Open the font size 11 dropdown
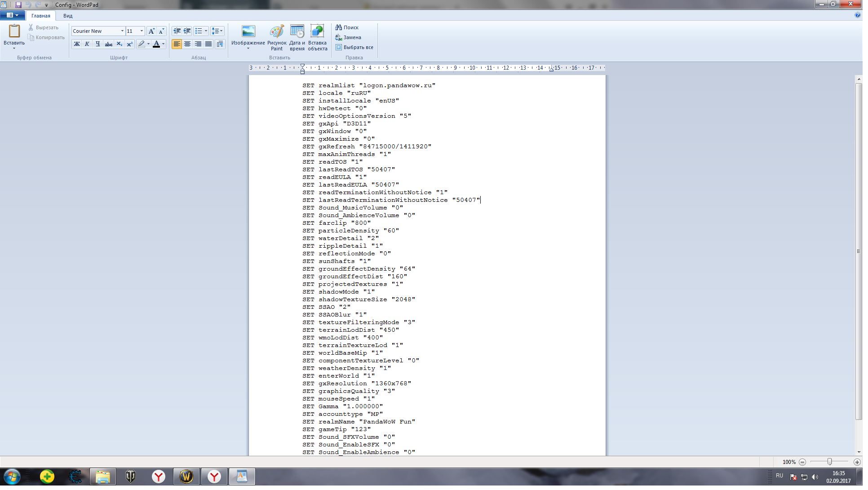Image resolution: width=868 pixels, height=490 pixels. click(142, 31)
